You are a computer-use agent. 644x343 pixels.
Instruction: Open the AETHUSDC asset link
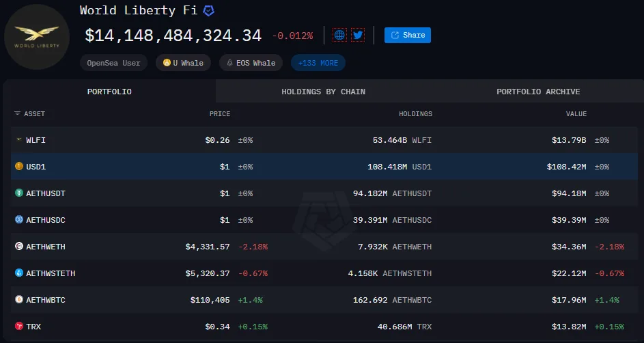(46, 220)
